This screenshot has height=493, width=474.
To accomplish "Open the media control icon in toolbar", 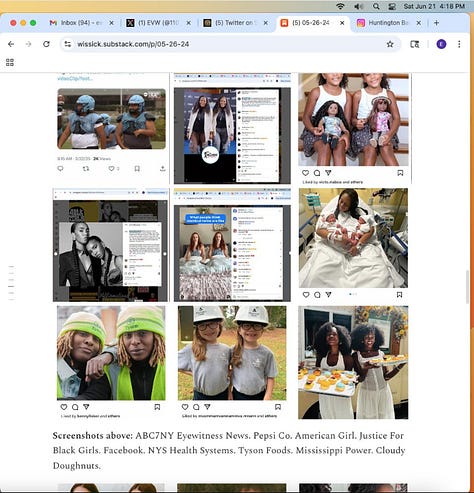I will (x=415, y=44).
